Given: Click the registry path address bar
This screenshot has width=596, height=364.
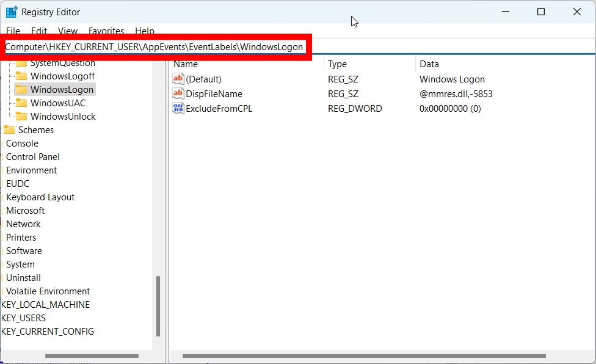Looking at the screenshot, I should point(298,47).
